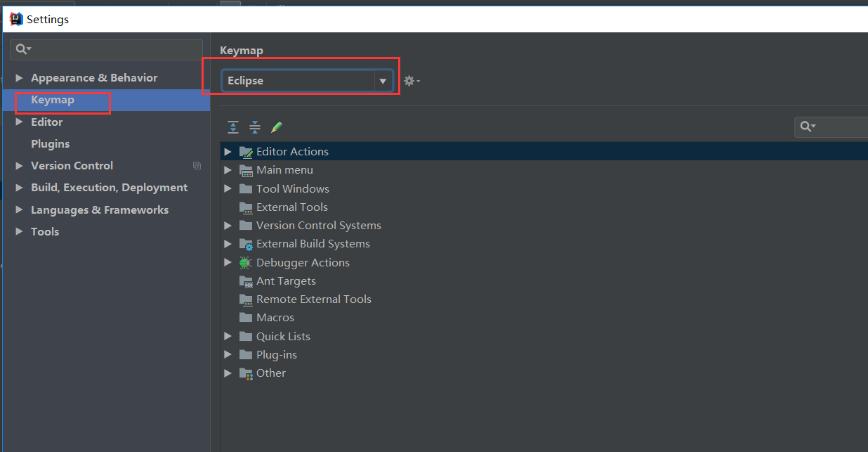Open the Eclipse keymap dropdown
Viewport: 868px width, 452px height.
pos(307,81)
